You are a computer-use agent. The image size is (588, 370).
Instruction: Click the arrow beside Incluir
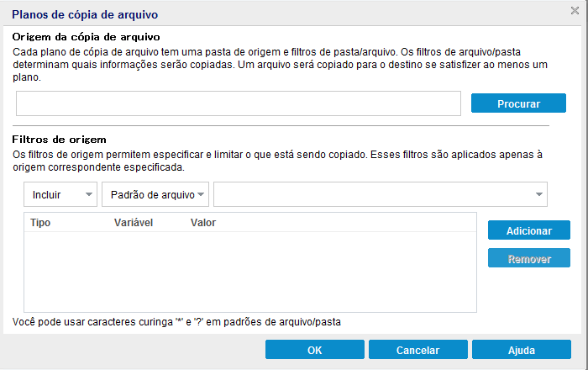click(88, 194)
